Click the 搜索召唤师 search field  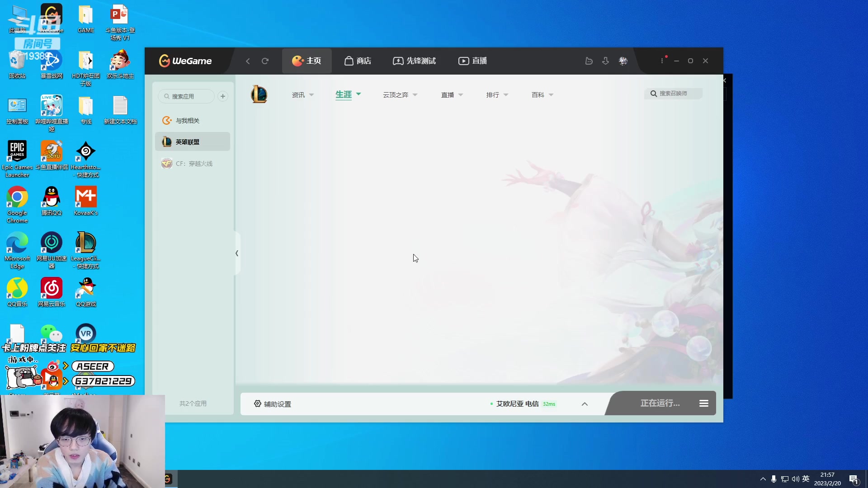coord(674,93)
